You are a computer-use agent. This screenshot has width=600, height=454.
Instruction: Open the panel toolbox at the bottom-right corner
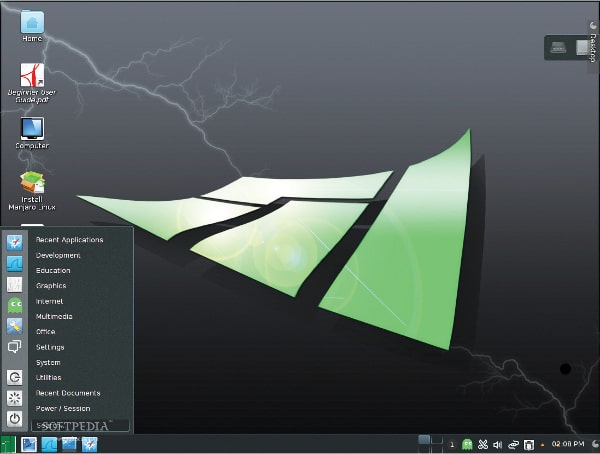coord(595,444)
